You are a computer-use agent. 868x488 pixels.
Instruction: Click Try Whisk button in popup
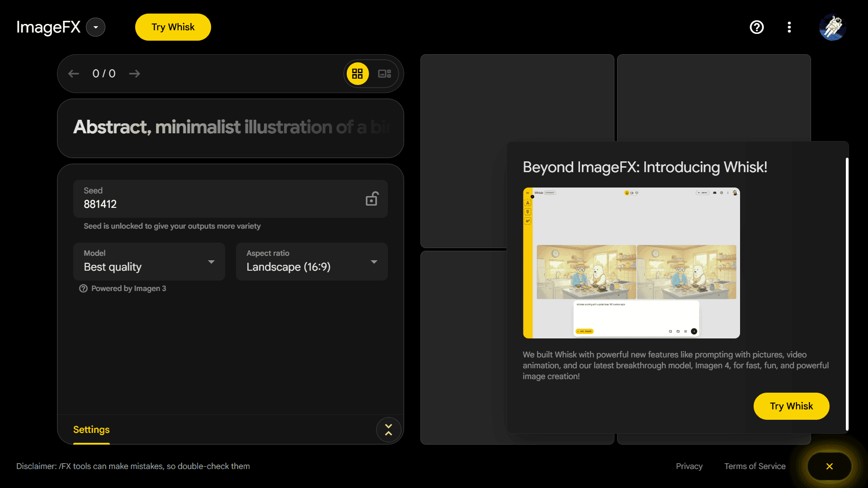(x=791, y=406)
